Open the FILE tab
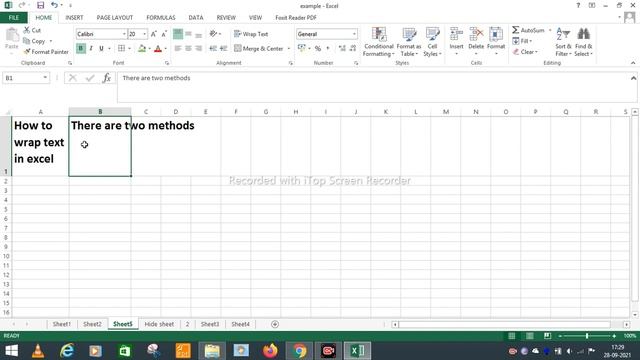 [x=13, y=18]
